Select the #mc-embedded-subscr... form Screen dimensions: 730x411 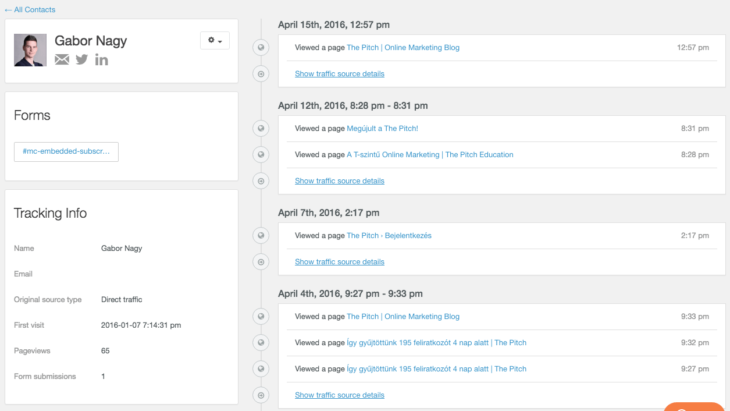[x=66, y=152]
